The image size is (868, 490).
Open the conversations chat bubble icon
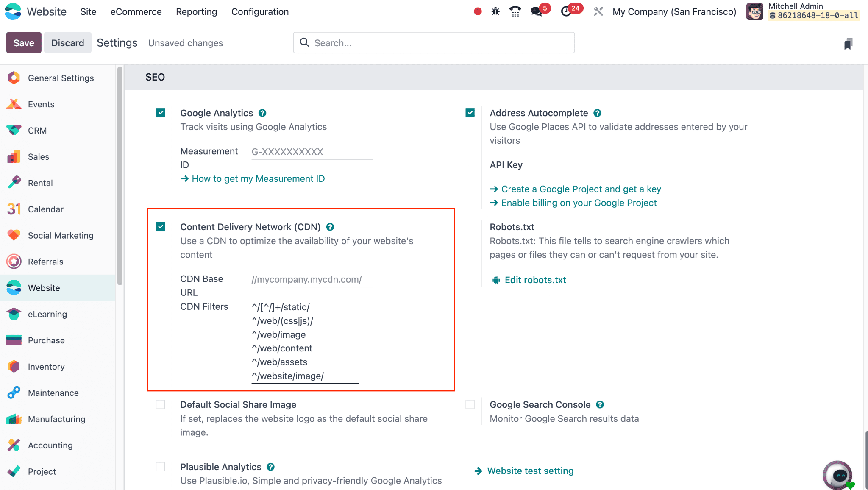pos(537,11)
